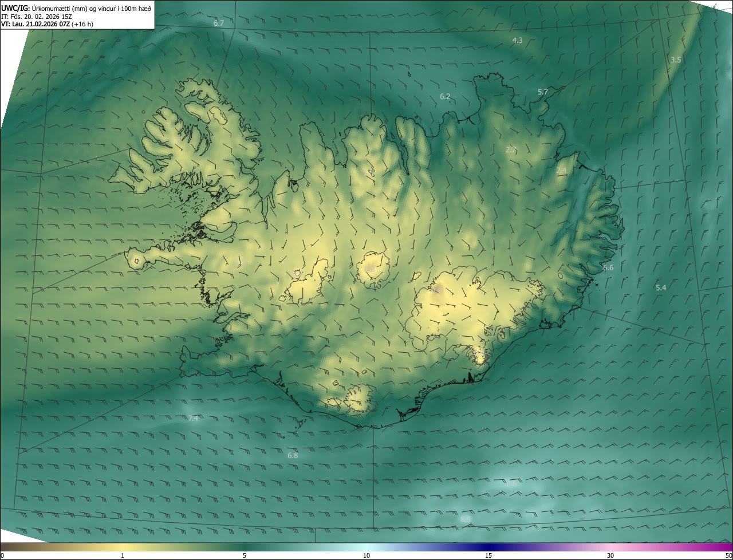Click the 15 tick label on the color scale

click(x=488, y=555)
